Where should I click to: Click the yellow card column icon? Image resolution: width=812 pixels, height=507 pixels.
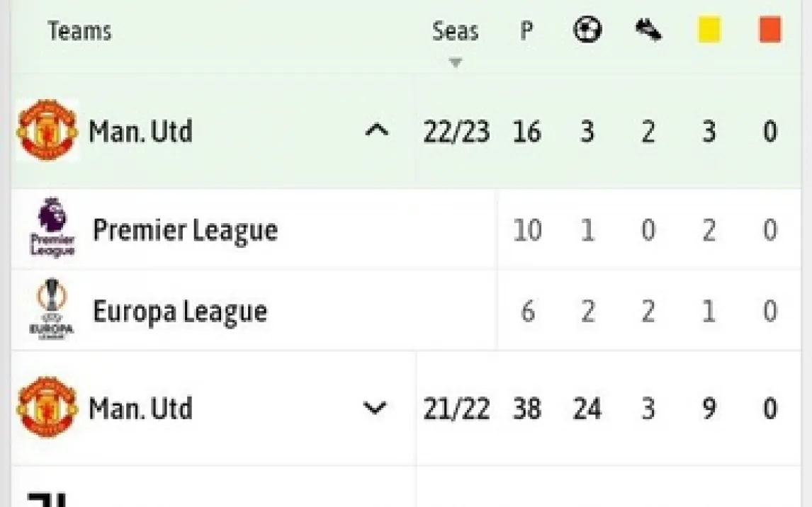(709, 30)
